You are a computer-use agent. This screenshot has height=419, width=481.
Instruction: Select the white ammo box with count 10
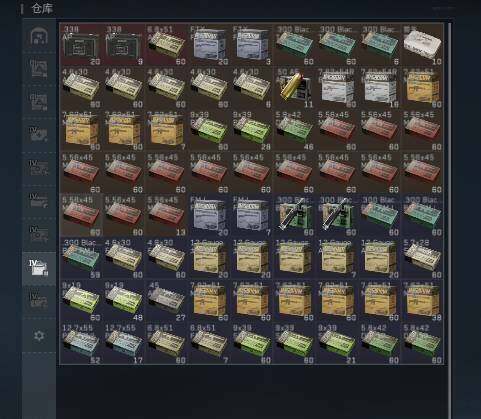click(422, 45)
